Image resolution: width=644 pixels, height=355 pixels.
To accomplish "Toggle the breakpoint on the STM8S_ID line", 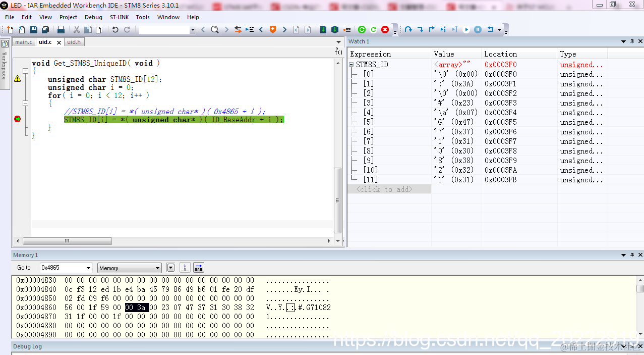I will [x=17, y=119].
